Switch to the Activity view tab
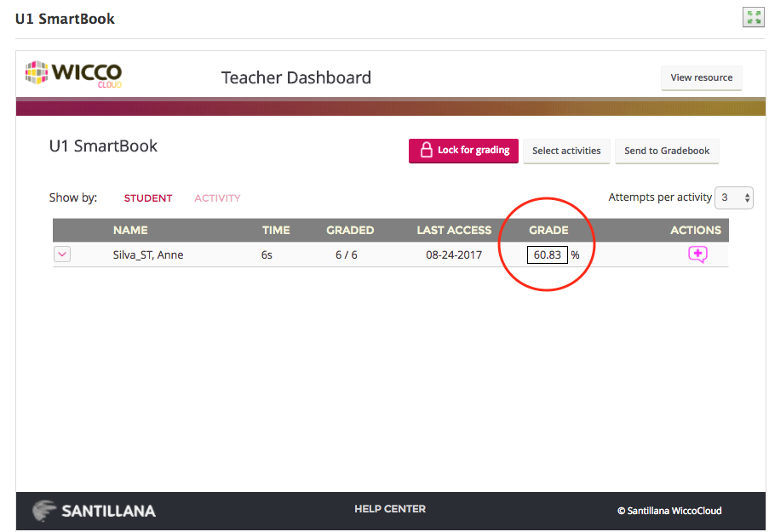Image resolution: width=769 pixels, height=532 pixels. point(217,198)
